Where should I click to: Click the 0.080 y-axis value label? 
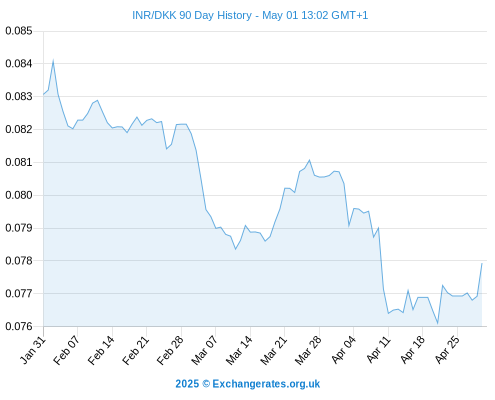click(x=19, y=195)
